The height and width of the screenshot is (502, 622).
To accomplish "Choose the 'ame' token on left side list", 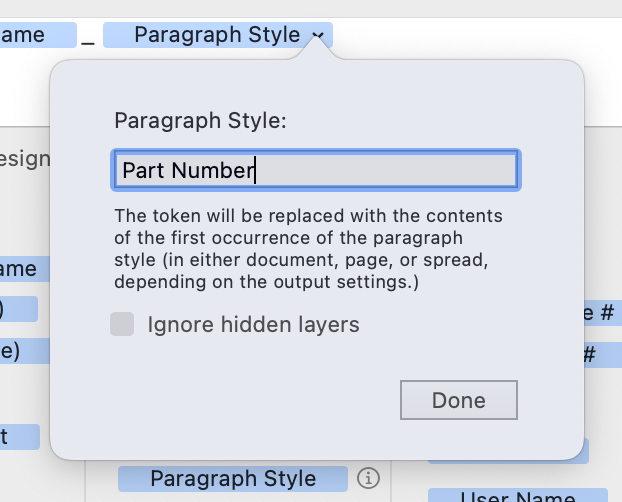I will tap(25, 269).
